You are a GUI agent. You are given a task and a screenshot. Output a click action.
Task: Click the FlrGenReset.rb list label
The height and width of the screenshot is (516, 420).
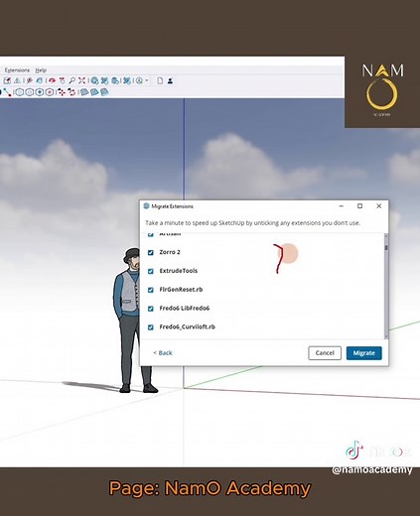click(x=181, y=290)
